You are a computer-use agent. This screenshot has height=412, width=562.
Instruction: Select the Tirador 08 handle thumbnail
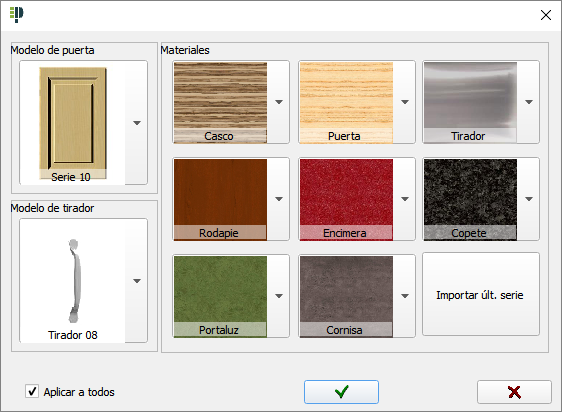coord(73,281)
